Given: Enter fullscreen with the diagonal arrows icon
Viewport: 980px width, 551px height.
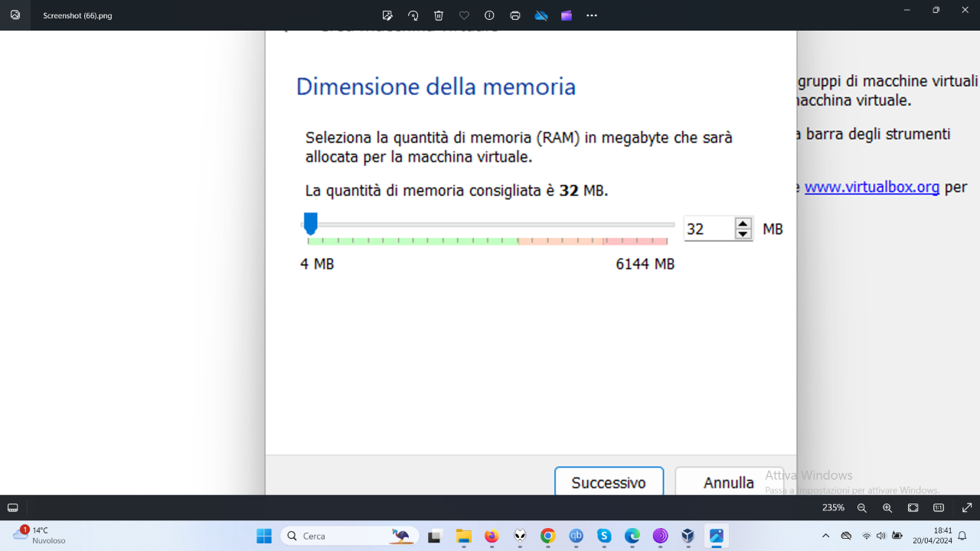Looking at the screenshot, I should [x=967, y=508].
